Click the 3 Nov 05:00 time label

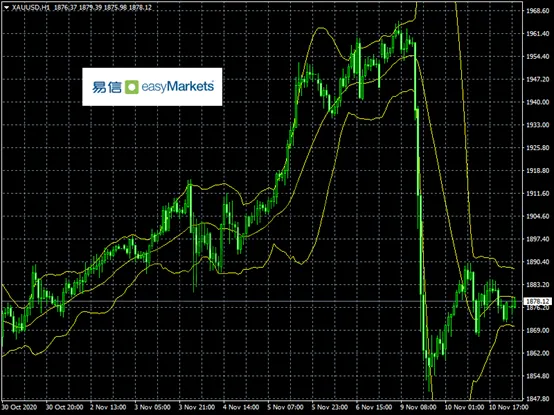coord(153,408)
